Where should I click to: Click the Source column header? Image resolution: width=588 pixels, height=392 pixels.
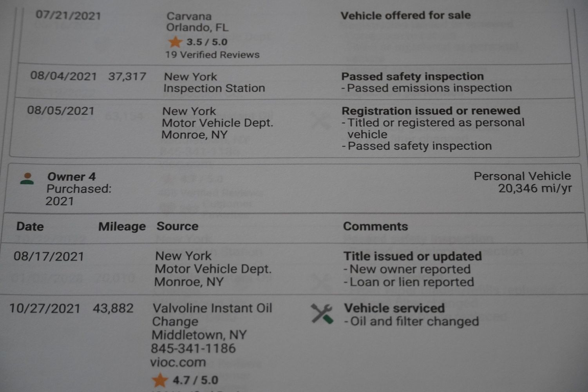click(177, 226)
